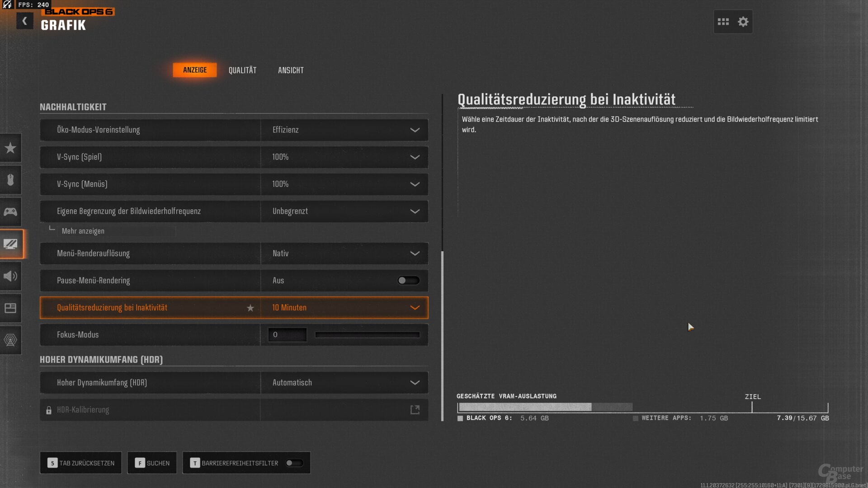
Task: Open Mouse settings from the sidebar
Action: (x=10, y=180)
